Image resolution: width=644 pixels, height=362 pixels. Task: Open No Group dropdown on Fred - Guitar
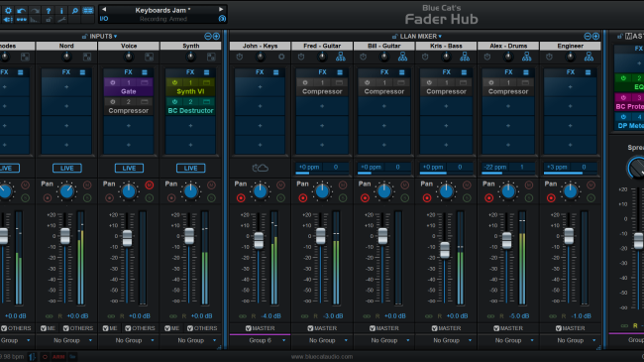click(x=322, y=340)
